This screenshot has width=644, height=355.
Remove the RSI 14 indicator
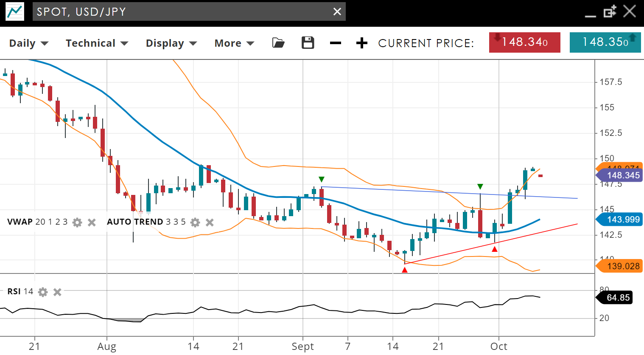[57, 292]
